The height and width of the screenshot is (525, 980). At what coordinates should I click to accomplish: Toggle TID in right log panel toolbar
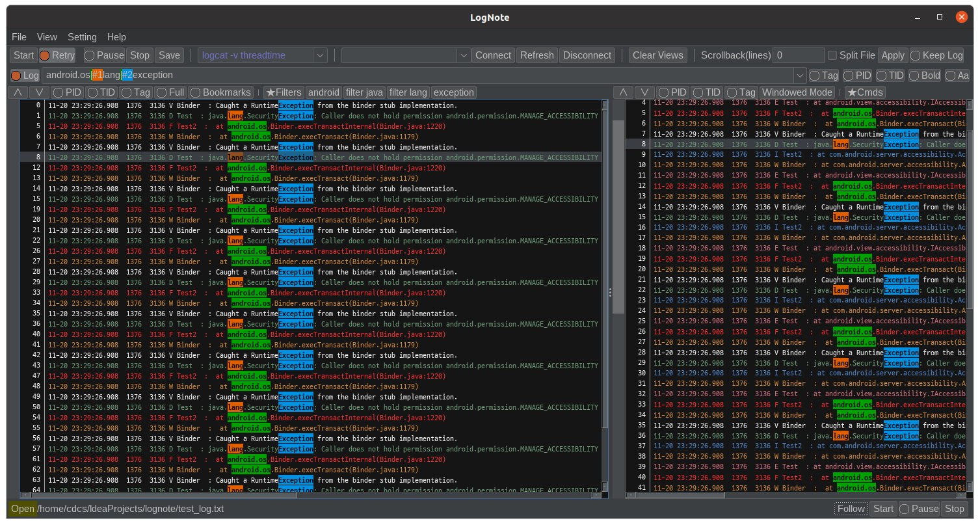click(706, 92)
